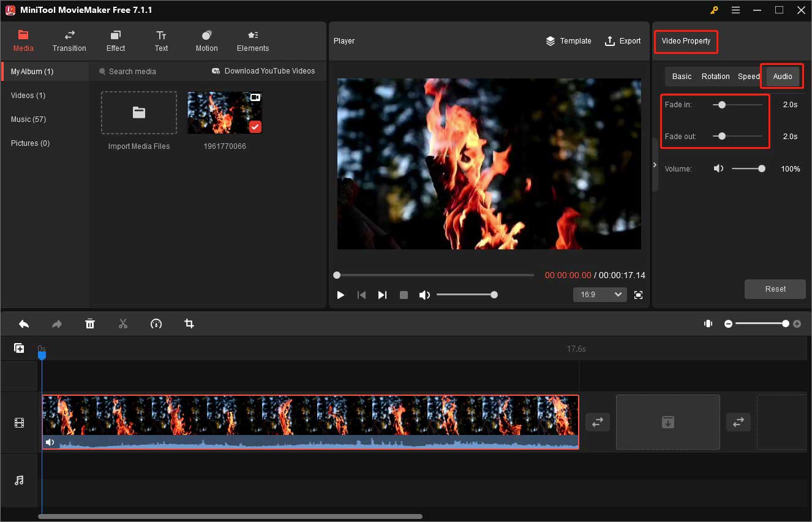Click the Split scissors icon
The width and height of the screenshot is (812, 522).
point(123,323)
